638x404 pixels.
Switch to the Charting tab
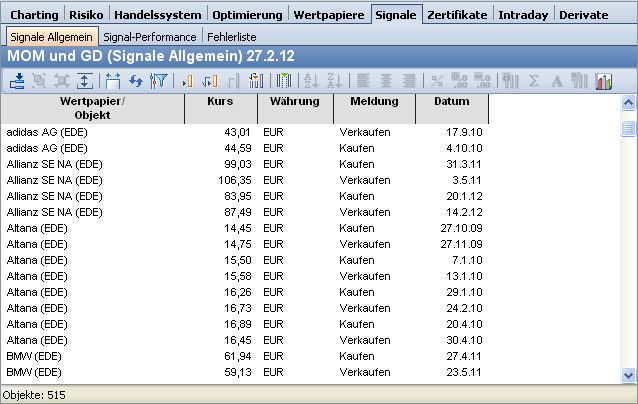click(34, 14)
